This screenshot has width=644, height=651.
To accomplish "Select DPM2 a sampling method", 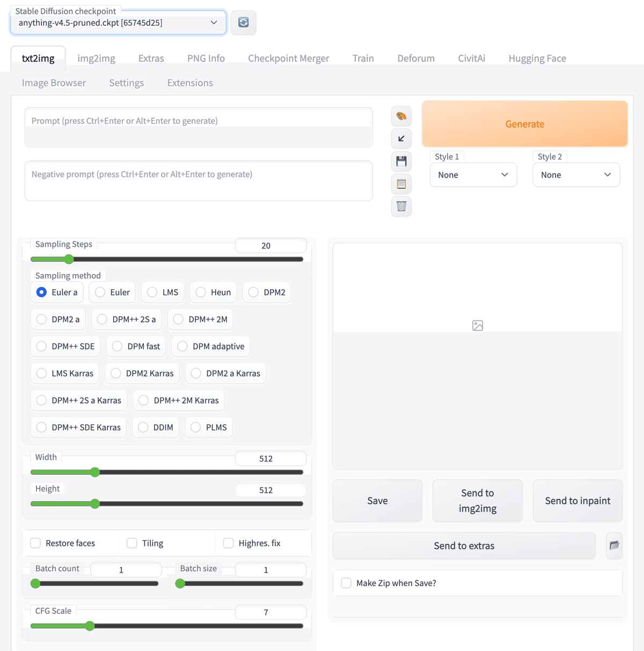I will [x=58, y=319].
